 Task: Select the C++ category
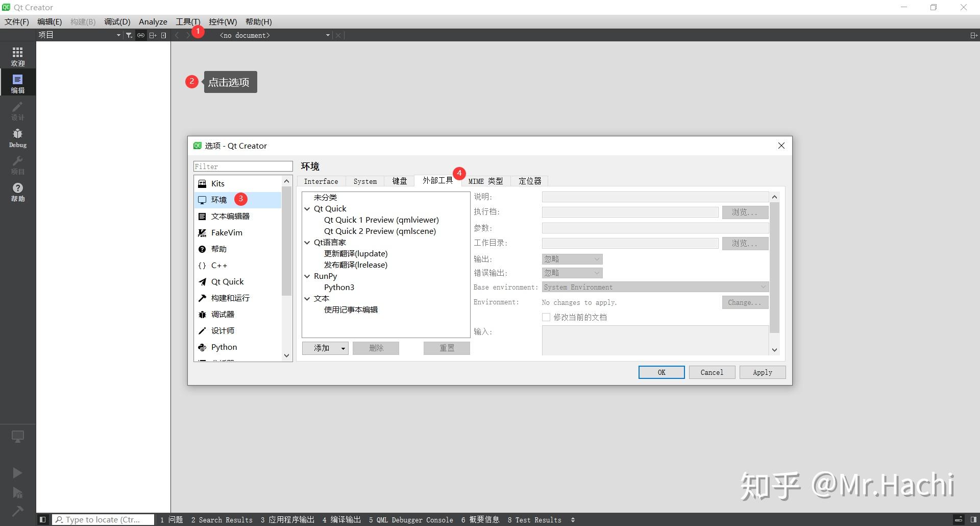[238, 266]
